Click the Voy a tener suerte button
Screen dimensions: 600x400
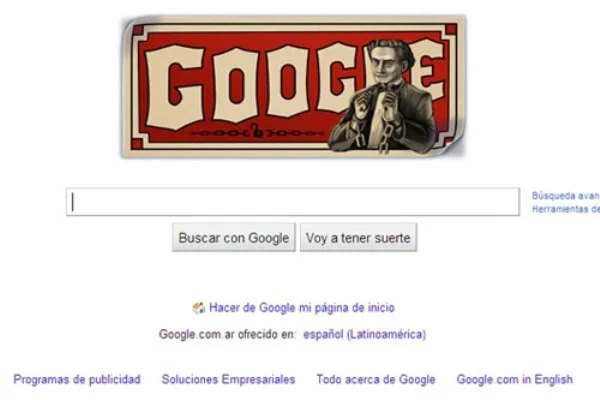point(358,238)
